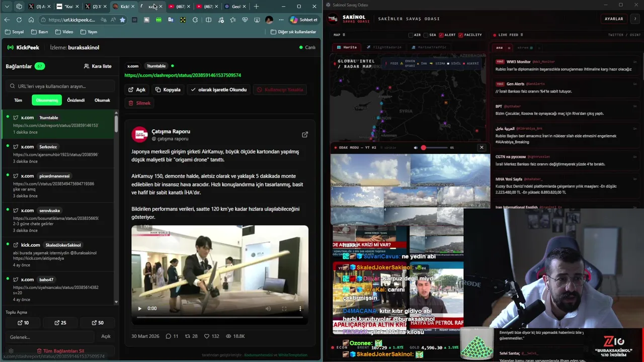Viewport: 644px width, 362px height.
Task: Select the Okunmamış filter tab
Action: point(47,100)
